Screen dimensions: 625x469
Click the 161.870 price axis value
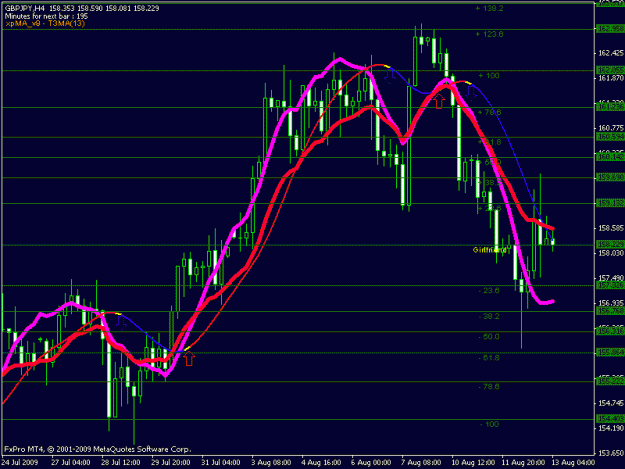coord(611,78)
